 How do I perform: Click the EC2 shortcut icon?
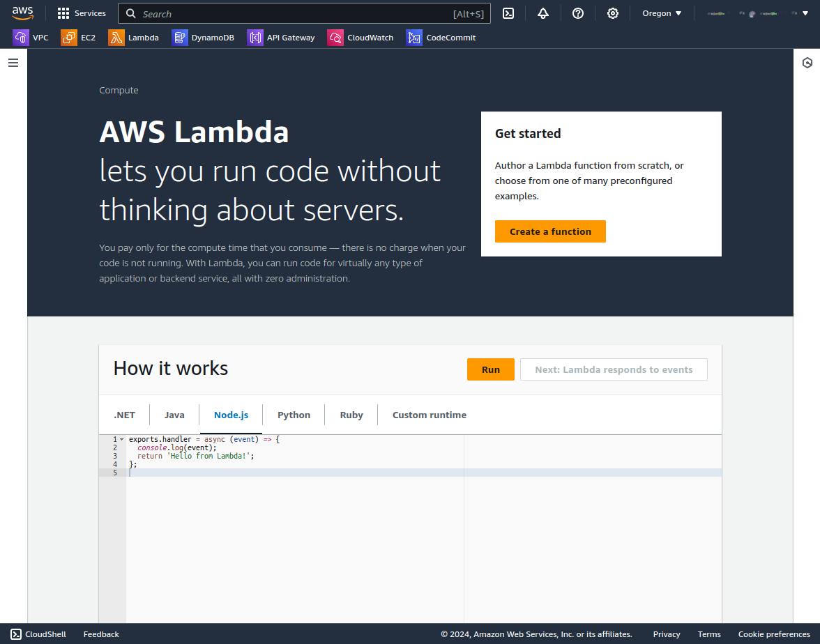pyautogui.click(x=69, y=38)
